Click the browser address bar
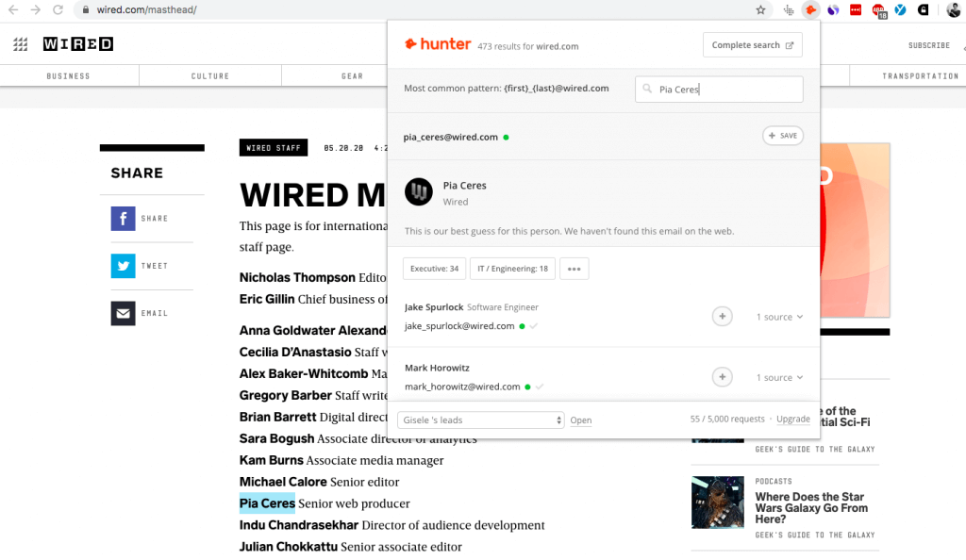The image size is (966, 560). (x=413, y=9)
